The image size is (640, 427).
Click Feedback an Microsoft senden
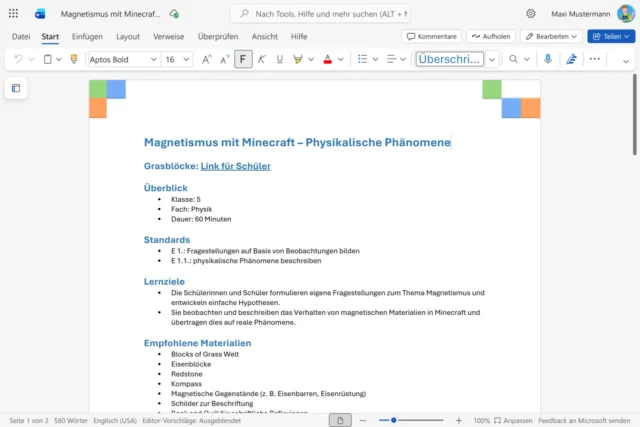(x=584, y=420)
